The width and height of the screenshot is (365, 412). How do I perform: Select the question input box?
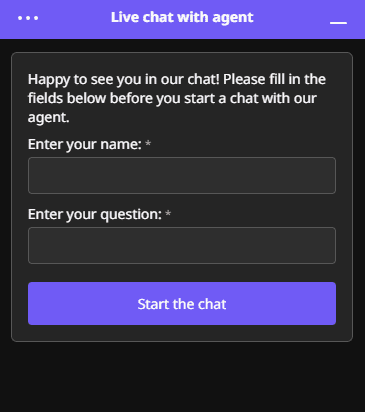click(182, 245)
